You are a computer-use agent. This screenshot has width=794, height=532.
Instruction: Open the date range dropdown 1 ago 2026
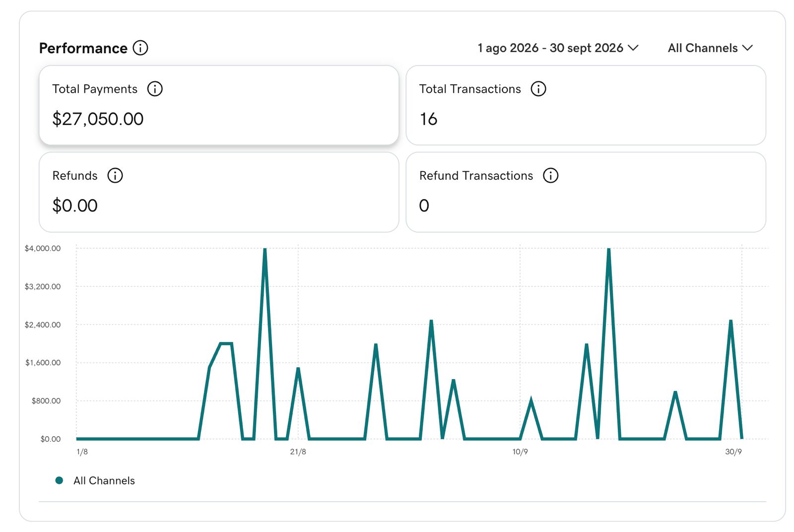[558, 48]
